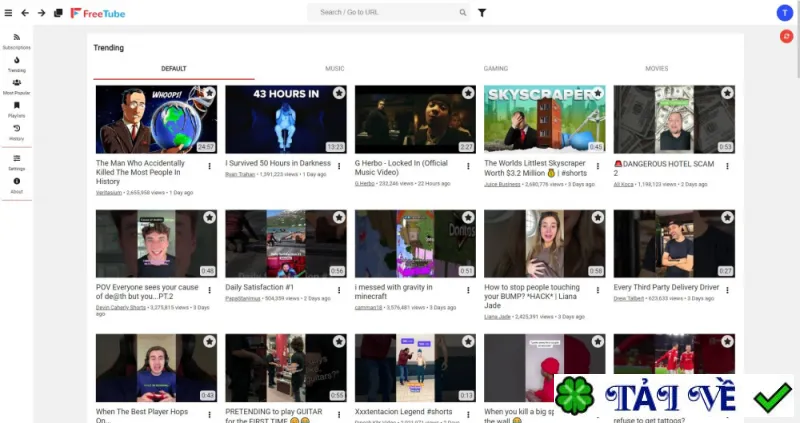Screen dimensions: 800x423
Task: Click the red refresh trending button
Action: (786, 36)
